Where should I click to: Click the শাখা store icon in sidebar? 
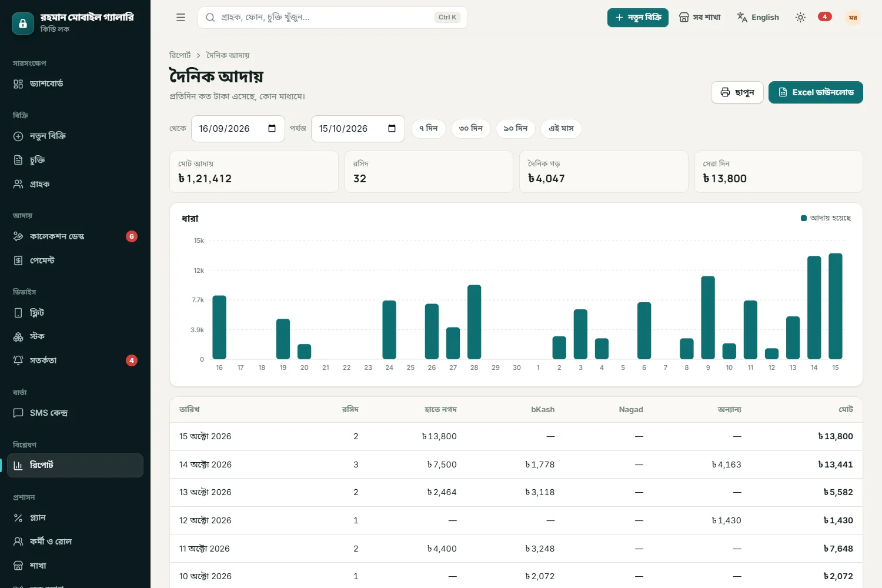(18, 566)
